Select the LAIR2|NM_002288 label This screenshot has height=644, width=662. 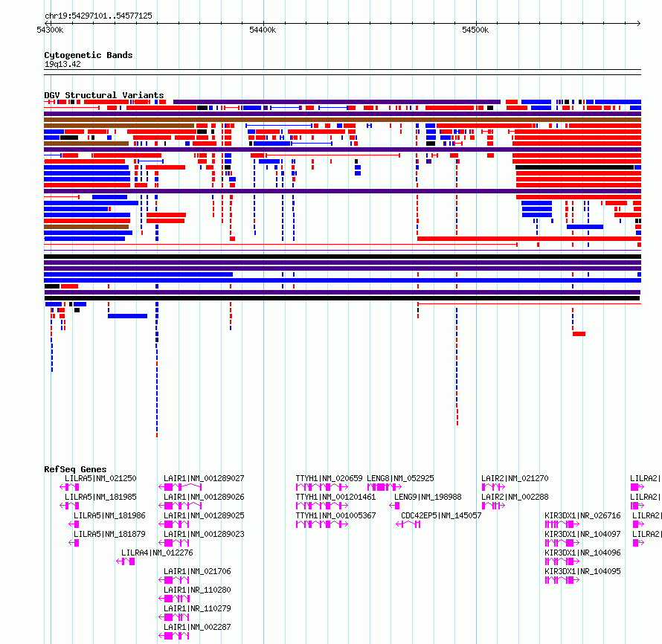[515, 498]
